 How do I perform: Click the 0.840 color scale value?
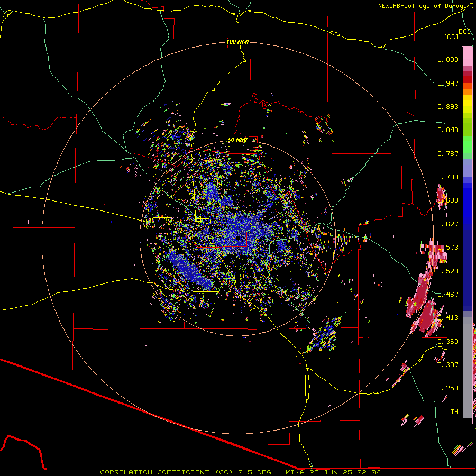(448, 130)
